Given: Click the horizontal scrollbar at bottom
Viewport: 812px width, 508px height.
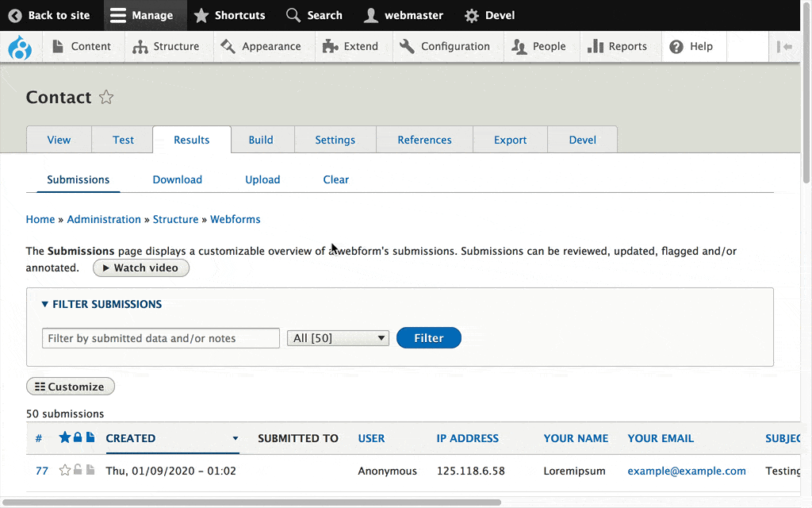Looking at the screenshot, I should 251,502.
